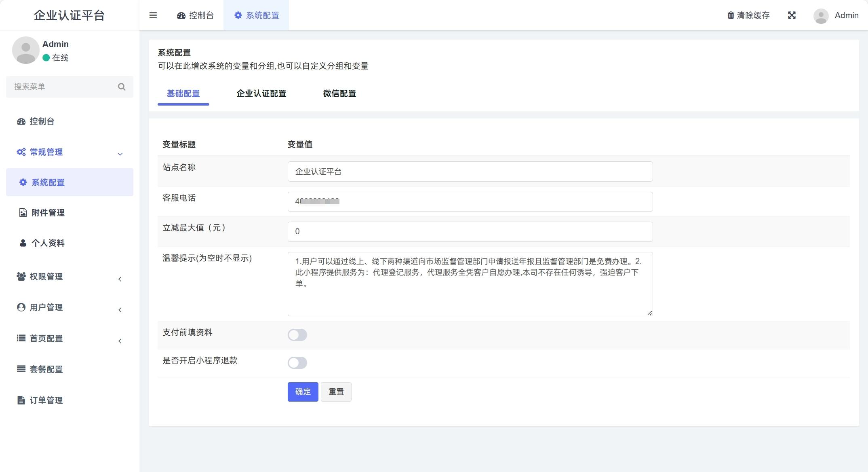Click the hamburger menu collapse icon
Screen dimensions: 868x472
[x=153, y=15]
